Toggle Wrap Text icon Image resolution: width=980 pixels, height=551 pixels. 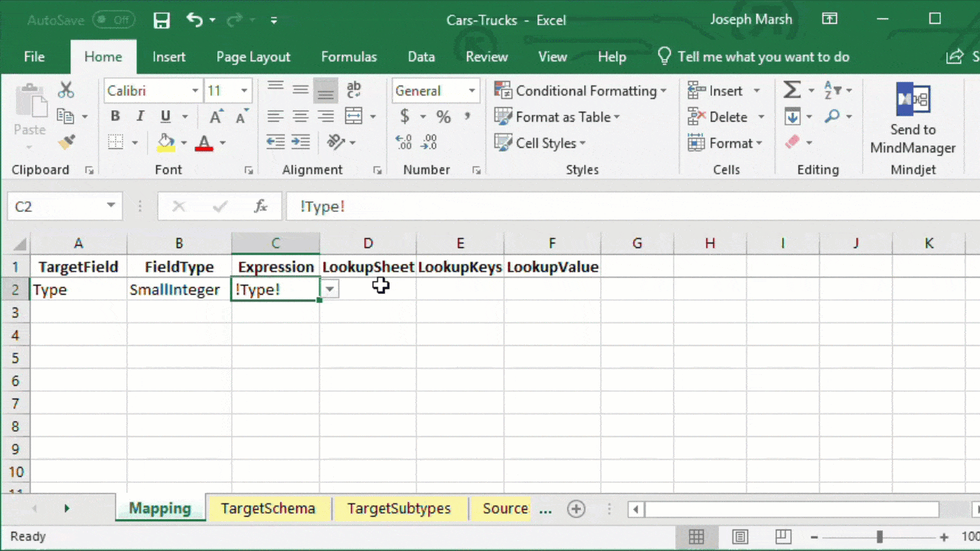pos(354,90)
